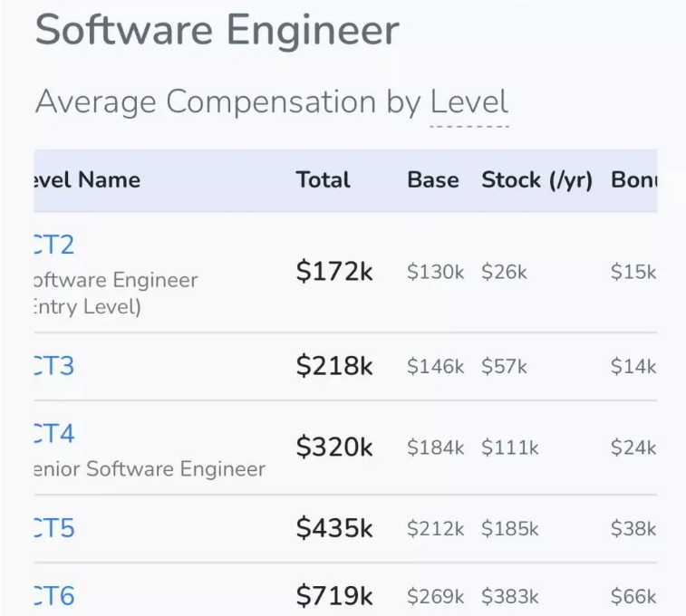Image resolution: width=686 pixels, height=616 pixels.
Task: Click the Senior Software Engineer label
Action: 150,468
